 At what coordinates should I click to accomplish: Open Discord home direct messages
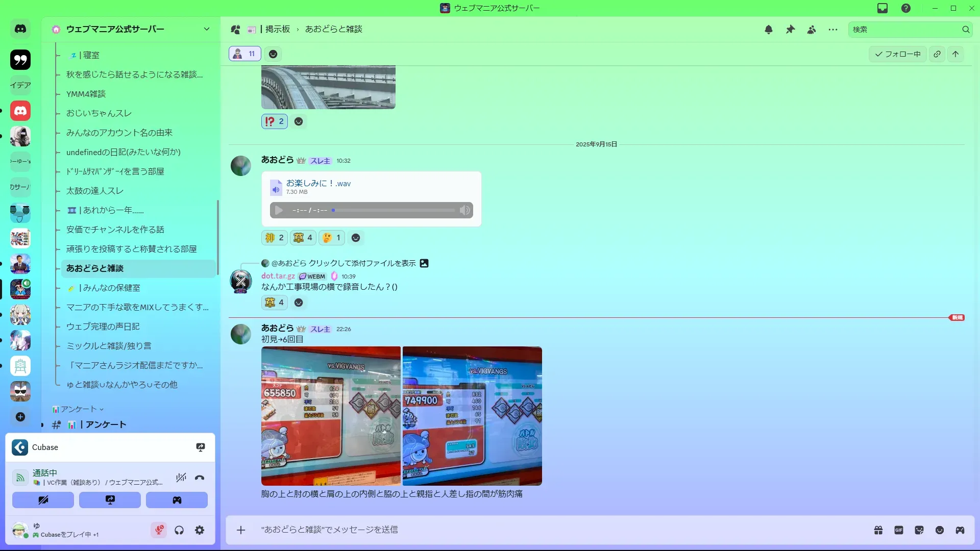[20, 29]
